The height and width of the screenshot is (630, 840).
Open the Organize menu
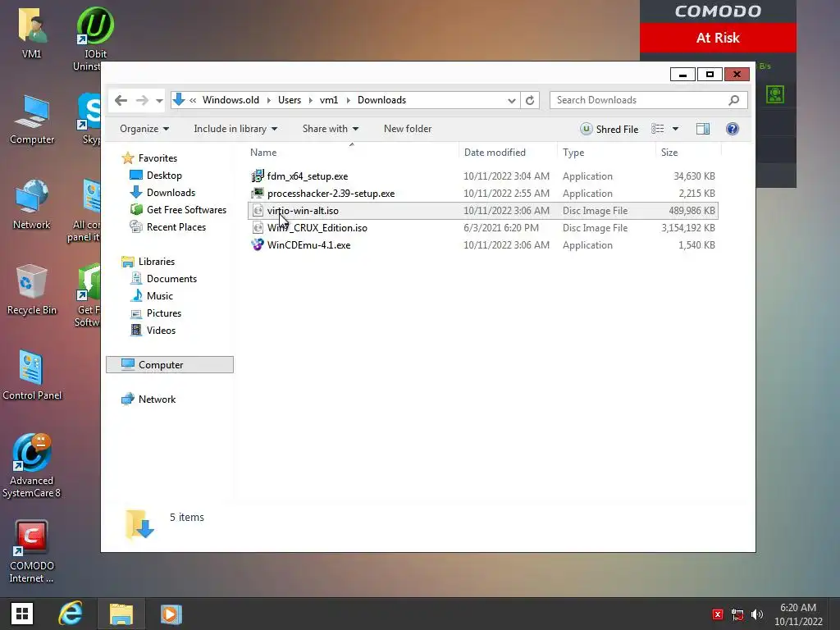tap(144, 129)
